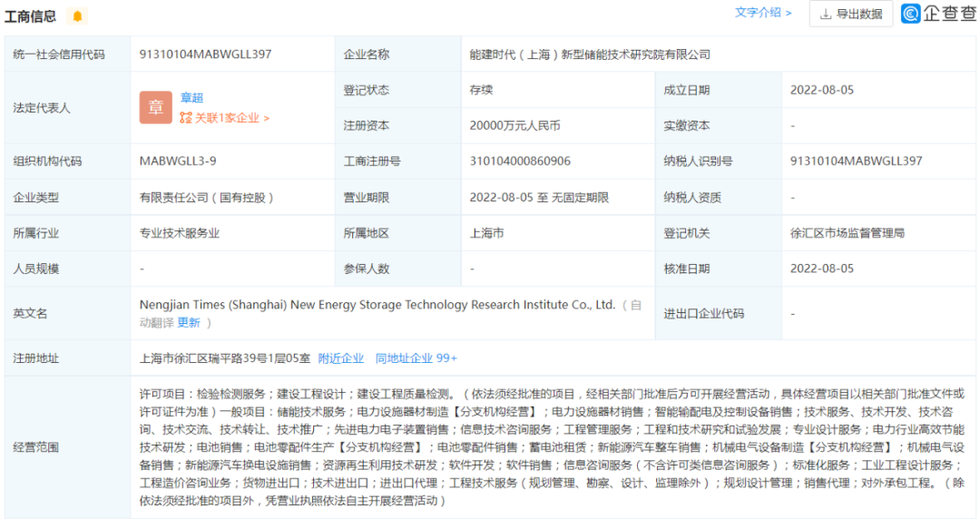Click the orange bell notification icon
This screenshot has height=519, width=980.
(77, 16)
